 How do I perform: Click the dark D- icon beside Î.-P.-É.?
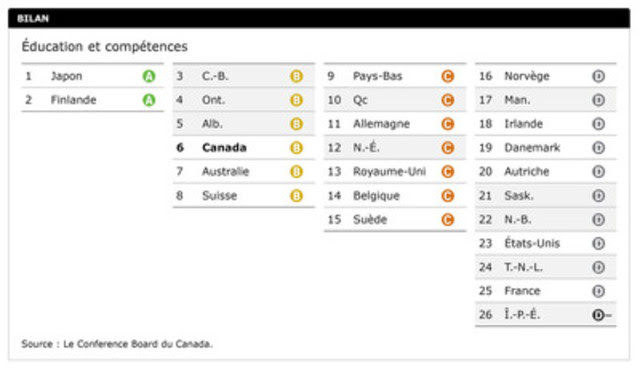[x=601, y=315]
